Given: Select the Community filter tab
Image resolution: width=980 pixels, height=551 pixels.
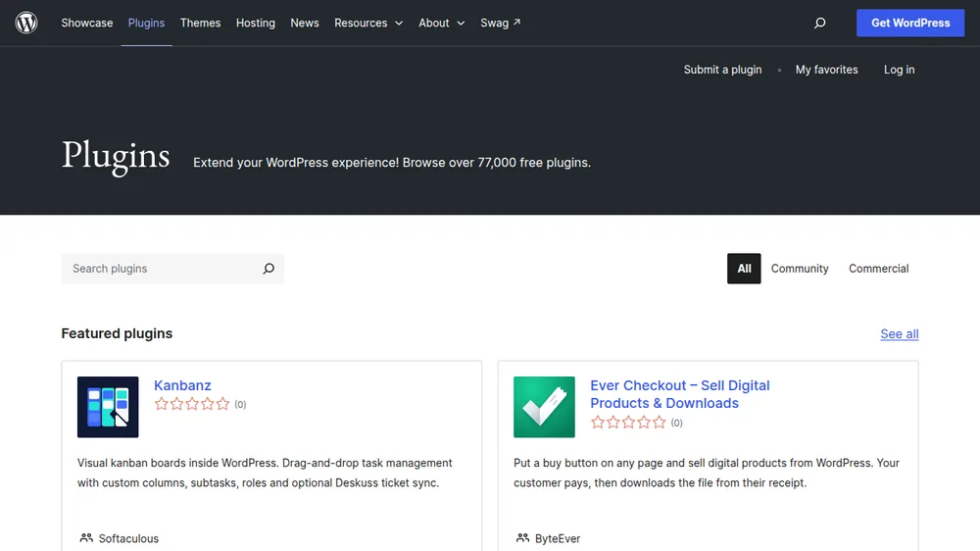Looking at the screenshot, I should (x=800, y=269).
